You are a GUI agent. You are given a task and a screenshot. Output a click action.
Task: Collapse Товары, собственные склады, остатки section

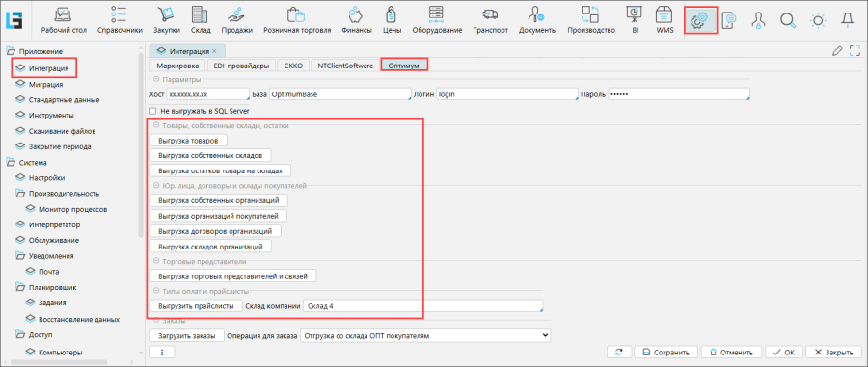[156, 125]
